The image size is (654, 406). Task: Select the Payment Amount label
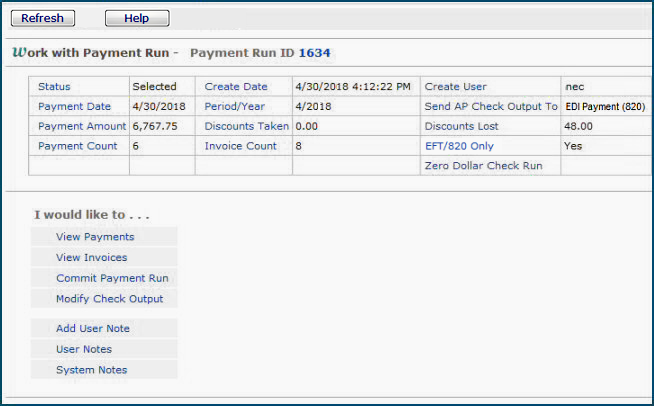coord(82,126)
